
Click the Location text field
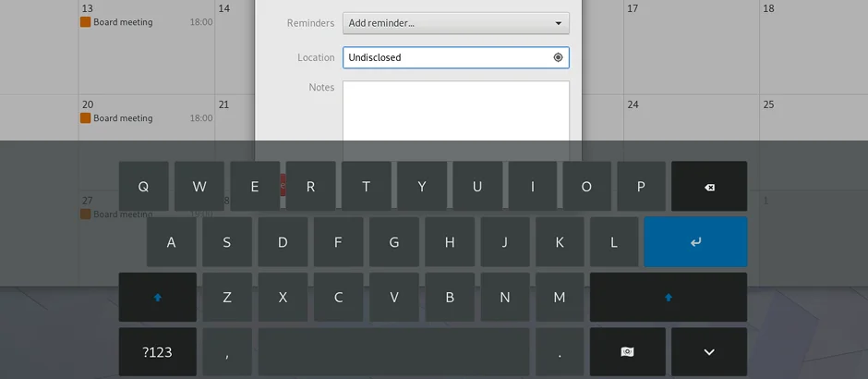tap(448, 57)
